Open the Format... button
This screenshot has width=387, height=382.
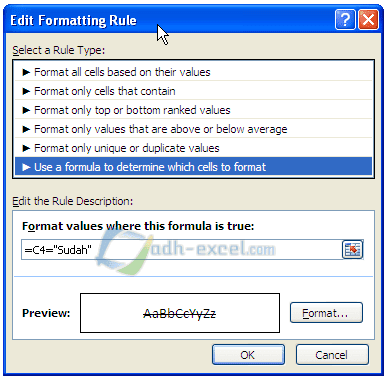(326, 313)
